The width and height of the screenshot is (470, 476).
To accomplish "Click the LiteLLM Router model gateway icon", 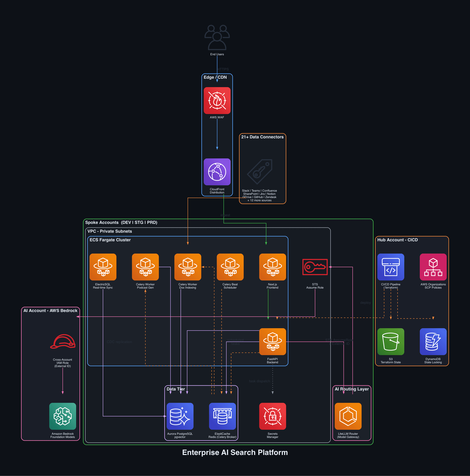I will (348, 416).
